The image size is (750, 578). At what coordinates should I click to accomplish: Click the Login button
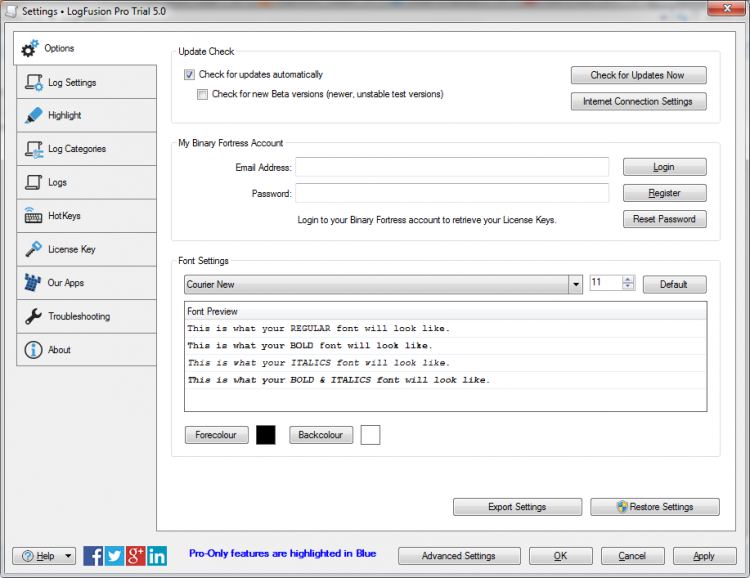click(664, 167)
